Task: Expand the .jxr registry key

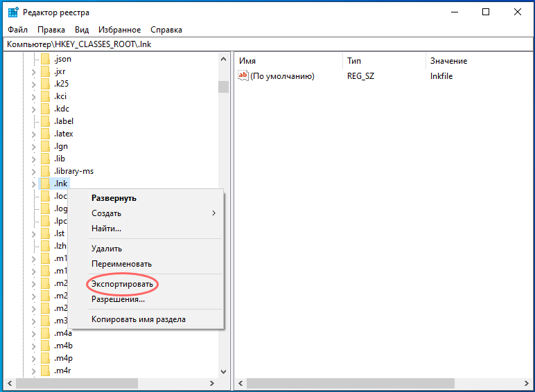Action: 33,72
